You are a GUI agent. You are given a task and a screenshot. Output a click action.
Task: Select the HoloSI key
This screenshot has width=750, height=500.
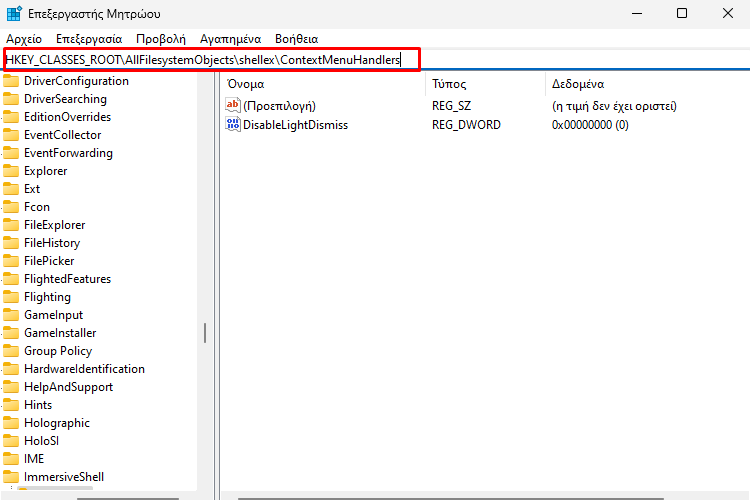pos(41,441)
